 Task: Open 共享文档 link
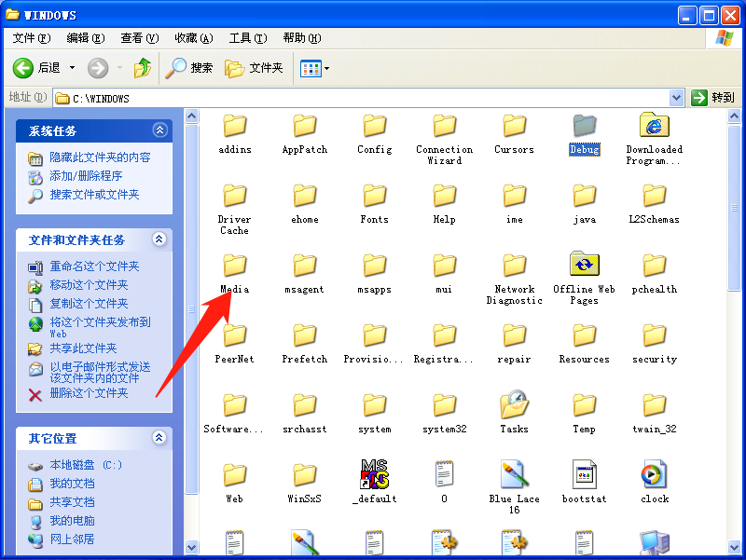pos(73,502)
